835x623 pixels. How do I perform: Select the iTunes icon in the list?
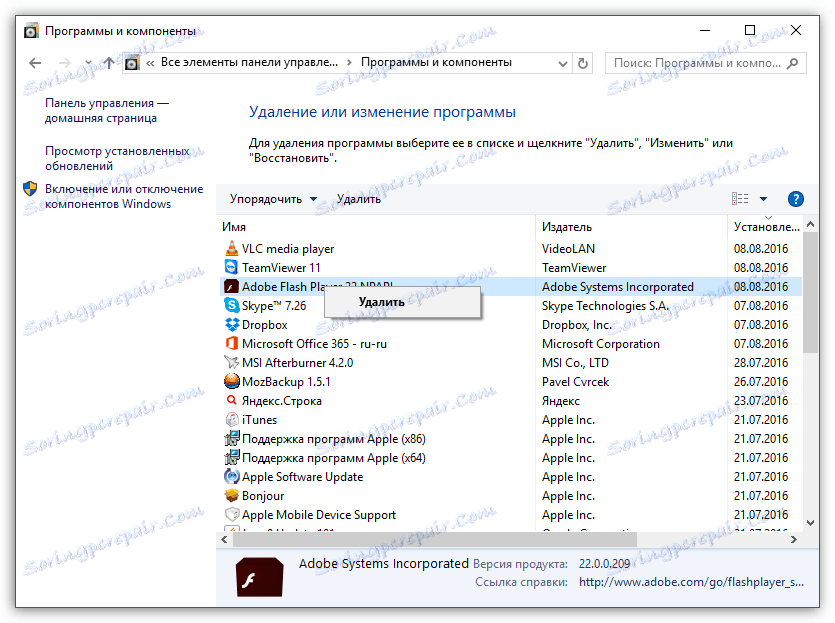(232, 419)
